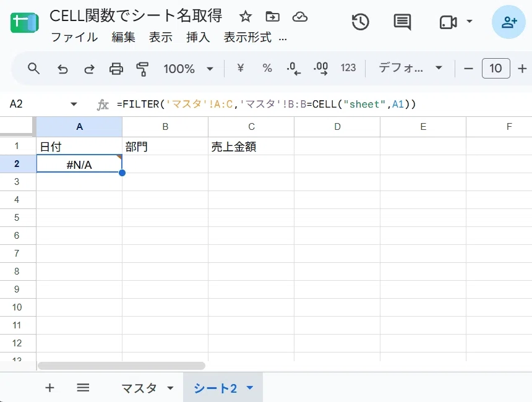Image resolution: width=532 pixels, height=402 pixels.
Task: Add a new sheet with plus
Action: tap(49, 387)
